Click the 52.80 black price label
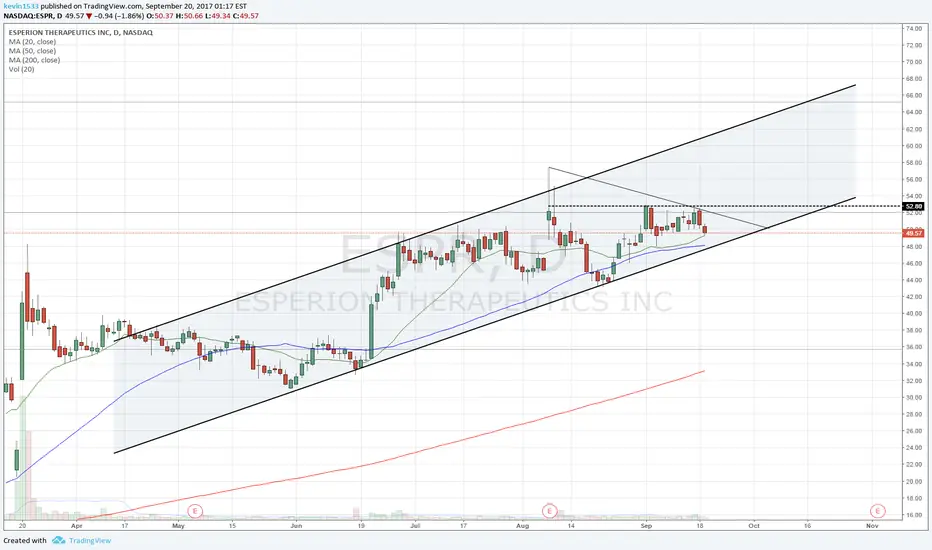932x550 pixels. coord(913,206)
